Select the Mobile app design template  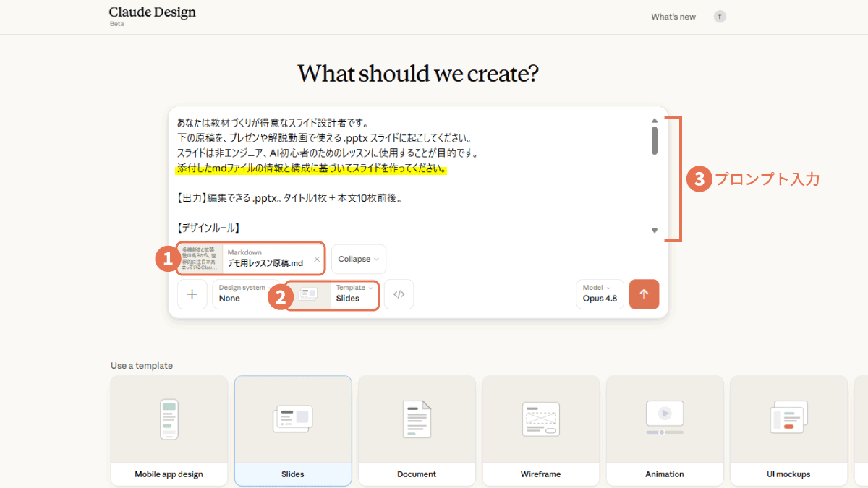(x=169, y=431)
